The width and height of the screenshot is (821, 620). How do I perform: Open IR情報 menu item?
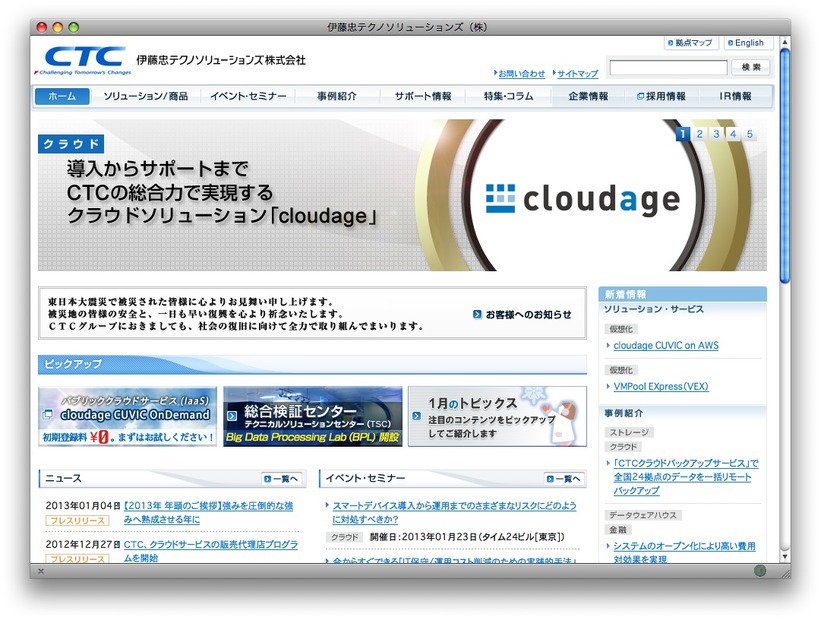click(x=735, y=96)
